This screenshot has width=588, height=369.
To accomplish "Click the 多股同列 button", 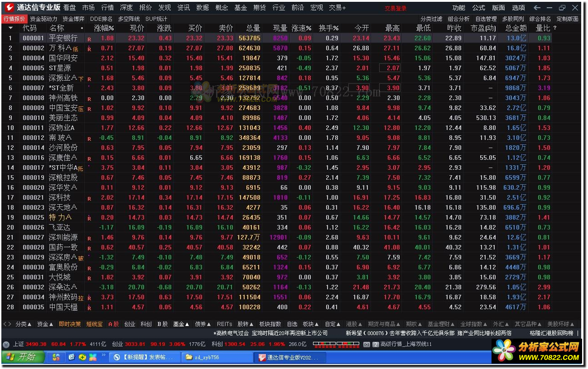I will [x=513, y=19].
